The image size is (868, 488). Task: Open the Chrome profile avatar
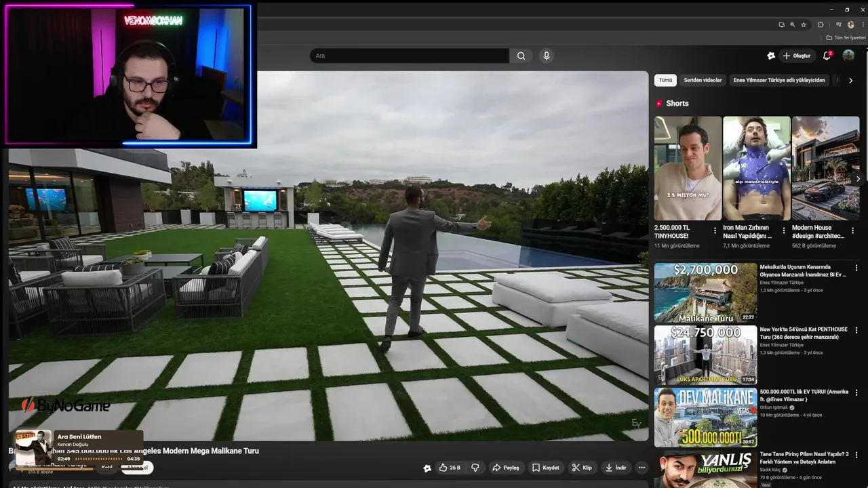click(x=851, y=24)
